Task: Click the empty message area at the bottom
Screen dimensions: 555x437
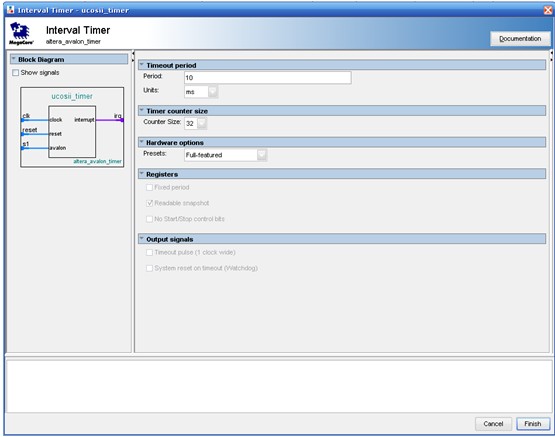Action: [x=278, y=385]
